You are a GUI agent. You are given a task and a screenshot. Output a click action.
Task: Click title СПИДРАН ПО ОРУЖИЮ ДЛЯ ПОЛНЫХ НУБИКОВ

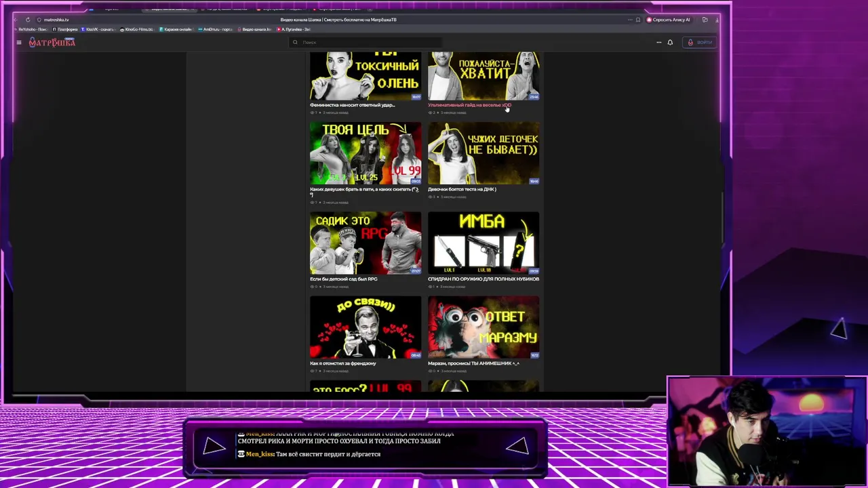(484, 279)
